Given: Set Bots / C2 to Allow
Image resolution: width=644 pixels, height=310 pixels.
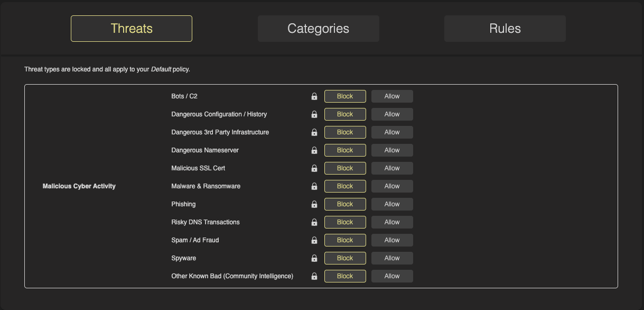Looking at the screenshot, I should pos(392,96).
